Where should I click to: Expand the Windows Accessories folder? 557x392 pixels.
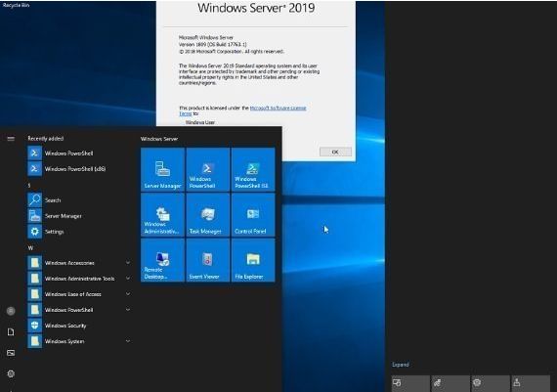(x=79, y=263)
